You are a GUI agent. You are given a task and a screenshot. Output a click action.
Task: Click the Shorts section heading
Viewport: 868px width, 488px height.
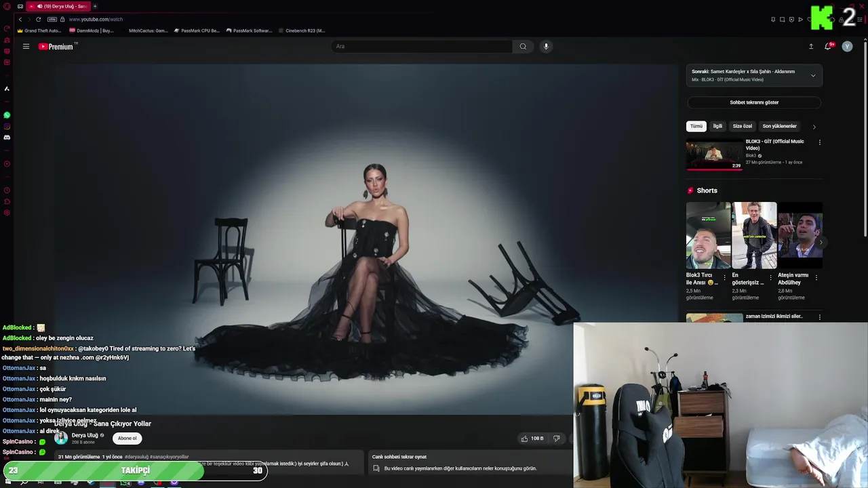coord(707,190)
